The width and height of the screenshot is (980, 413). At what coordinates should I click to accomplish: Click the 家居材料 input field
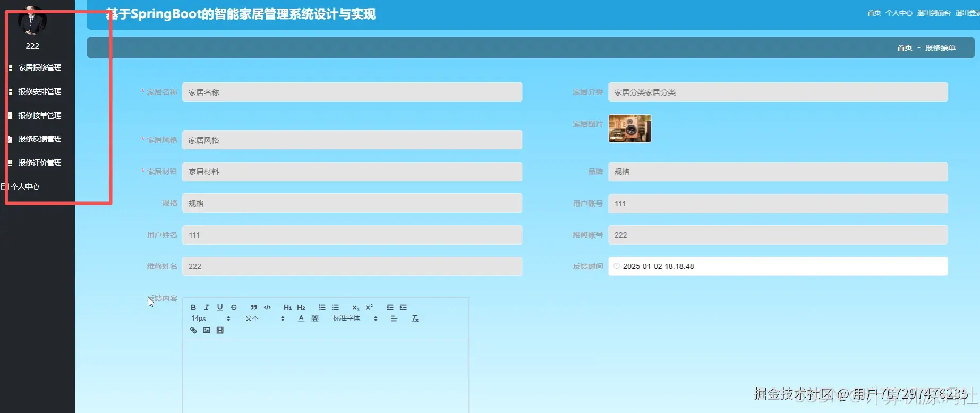(x=352, y=172)
